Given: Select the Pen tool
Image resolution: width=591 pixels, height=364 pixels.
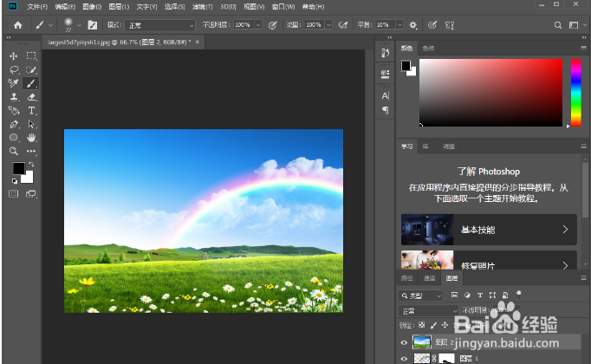Looking at the screenshot, I should tap(14, 124).
